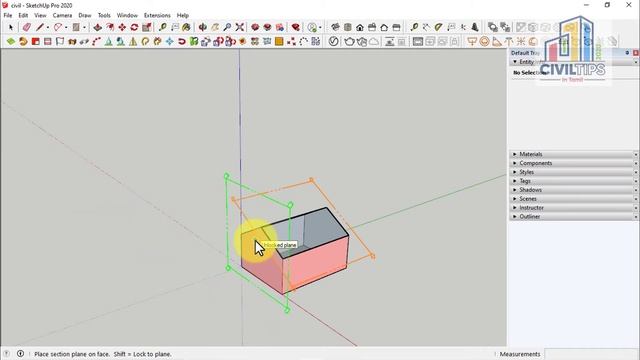This screenshot has width=640, height=360.
Task: Open the View menu
Action: pos(40,15)
